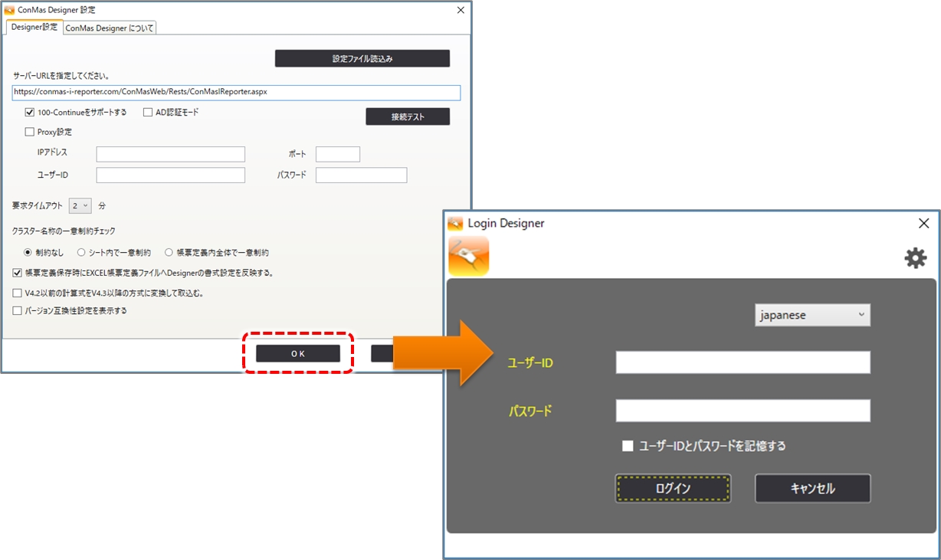Click ConMas Designer 設定 title bar app icon

(10, 10)
